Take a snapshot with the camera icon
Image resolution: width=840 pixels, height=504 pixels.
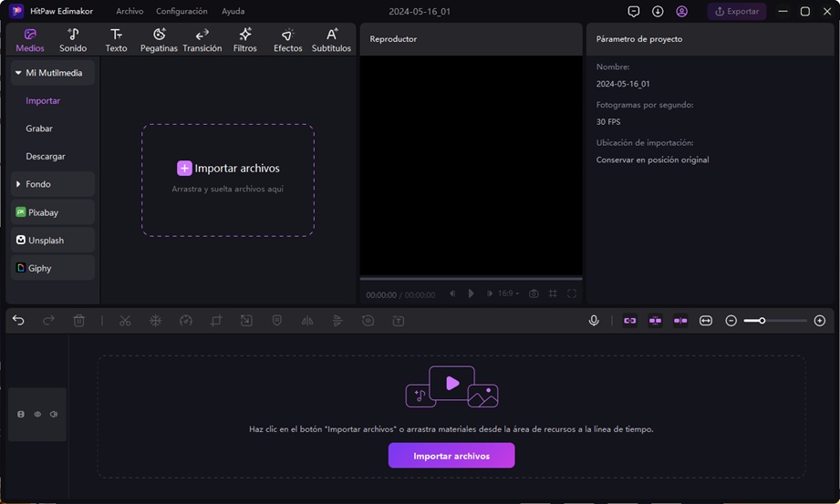click(534, 294)
